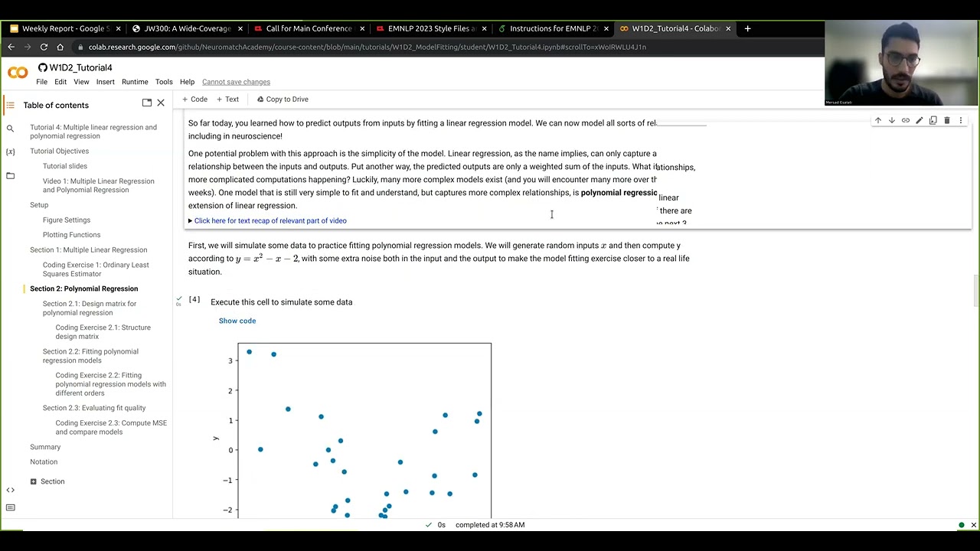Open the Variables {x} panel icon

(x=10, y=152)
